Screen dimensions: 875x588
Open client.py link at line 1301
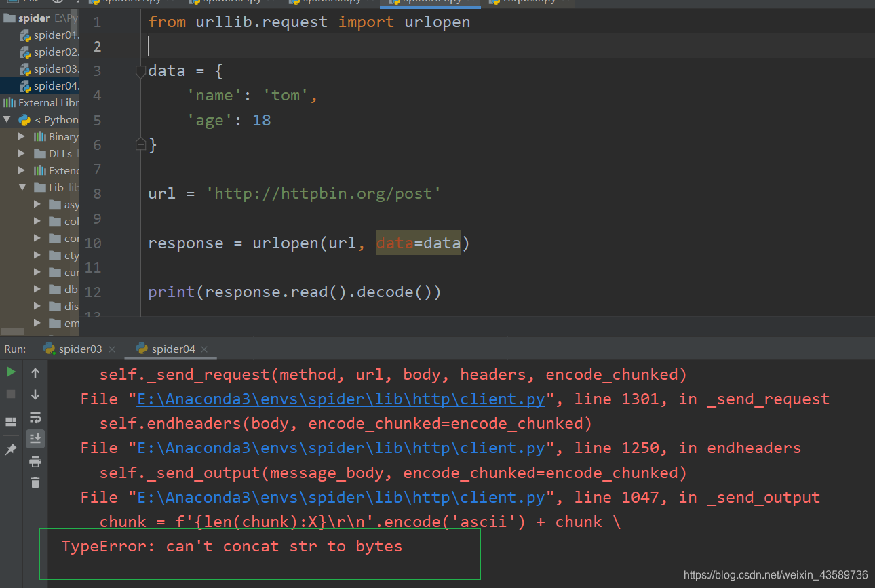click(x=341, y=399)
